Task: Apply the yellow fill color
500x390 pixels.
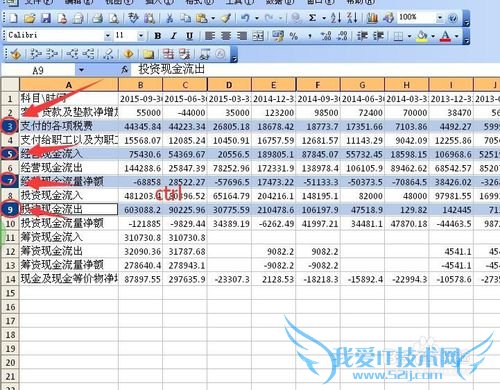Action: pos(422,36)
